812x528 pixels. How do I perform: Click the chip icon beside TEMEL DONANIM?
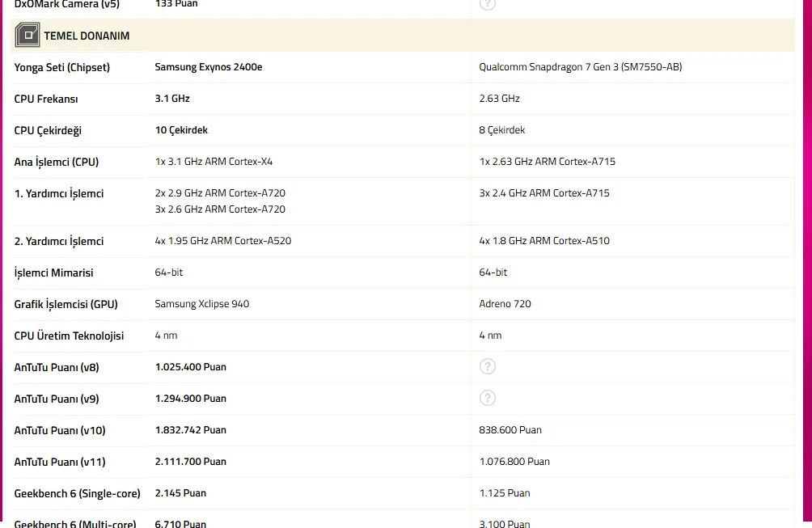(x=27, y=36)
